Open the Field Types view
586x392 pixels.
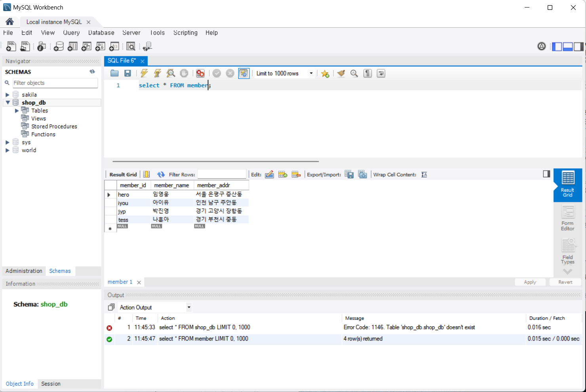(x=567, y=251)
